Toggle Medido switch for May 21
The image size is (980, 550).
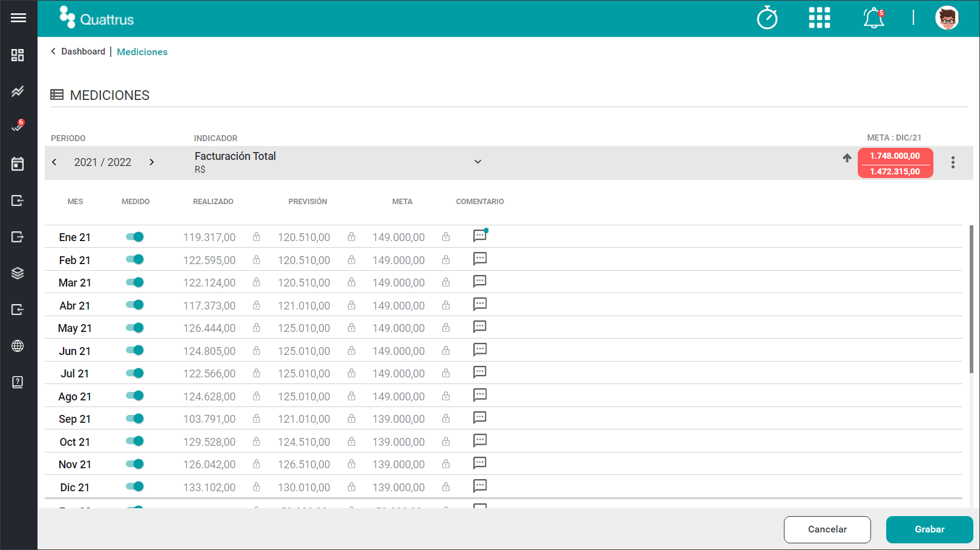pos(135,328)
